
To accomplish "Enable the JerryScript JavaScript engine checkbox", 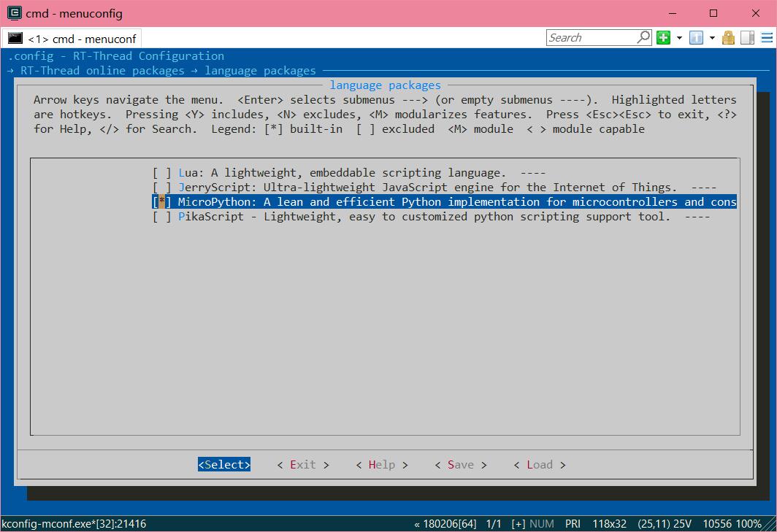I will 162,188.
